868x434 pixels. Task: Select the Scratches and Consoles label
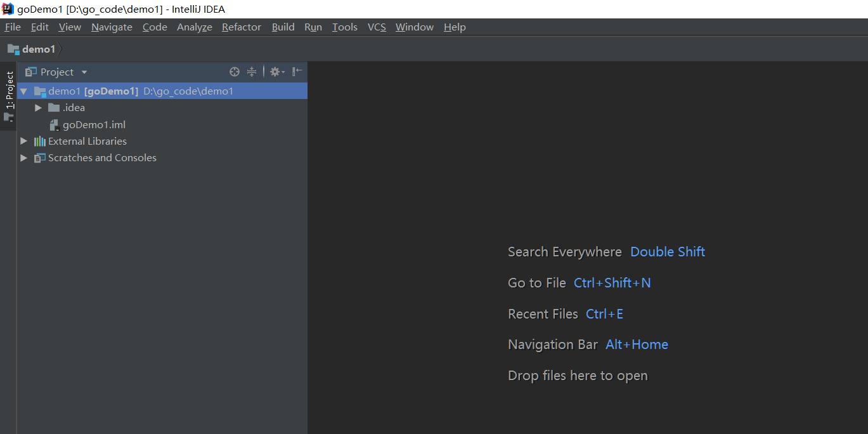pos(102,157)
